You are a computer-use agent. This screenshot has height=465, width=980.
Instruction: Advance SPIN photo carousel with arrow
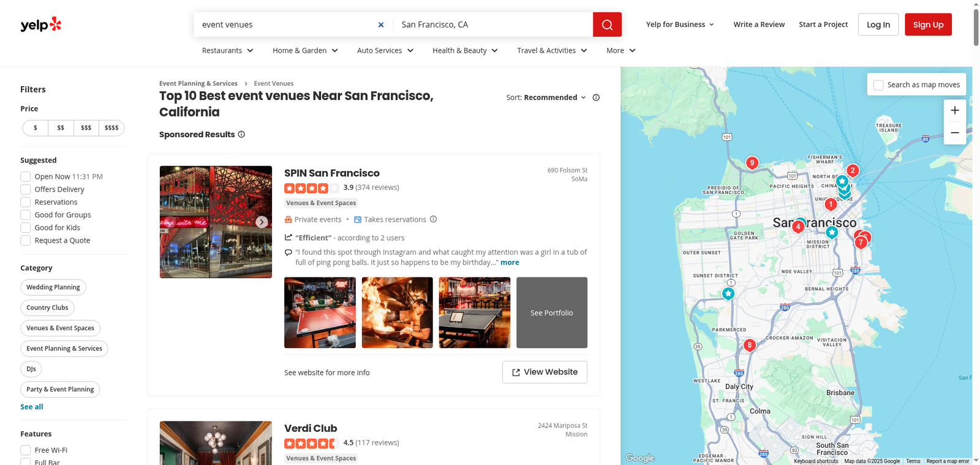coord(262,222)
